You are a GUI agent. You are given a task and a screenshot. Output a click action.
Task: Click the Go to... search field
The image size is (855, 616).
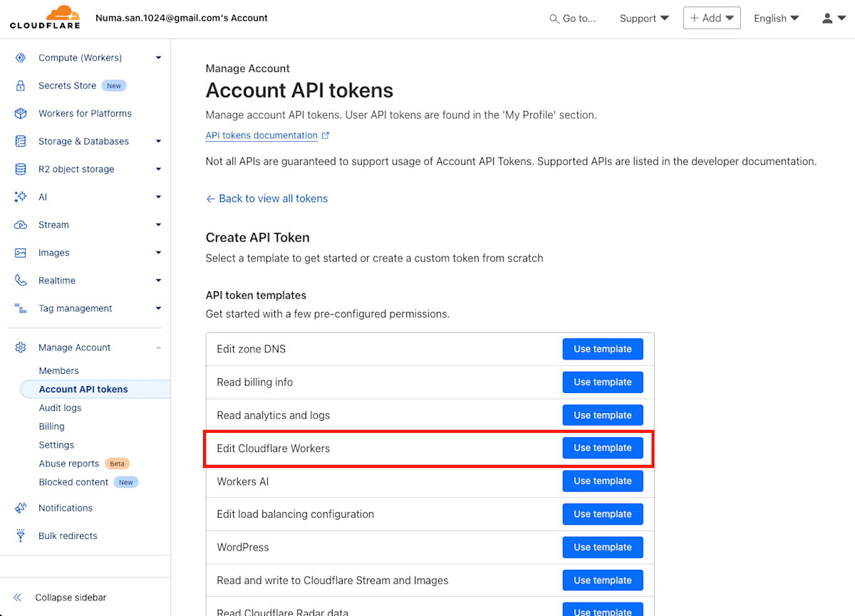[573, 19]
